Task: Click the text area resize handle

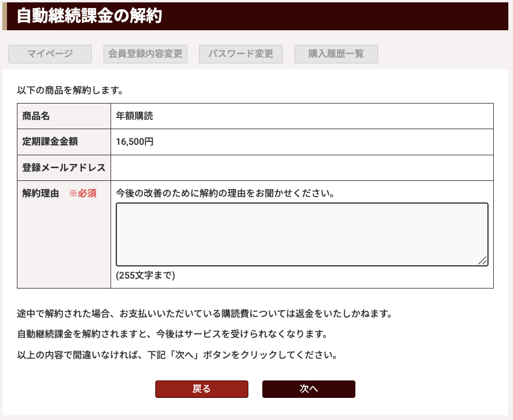Action: pos(482,261)
